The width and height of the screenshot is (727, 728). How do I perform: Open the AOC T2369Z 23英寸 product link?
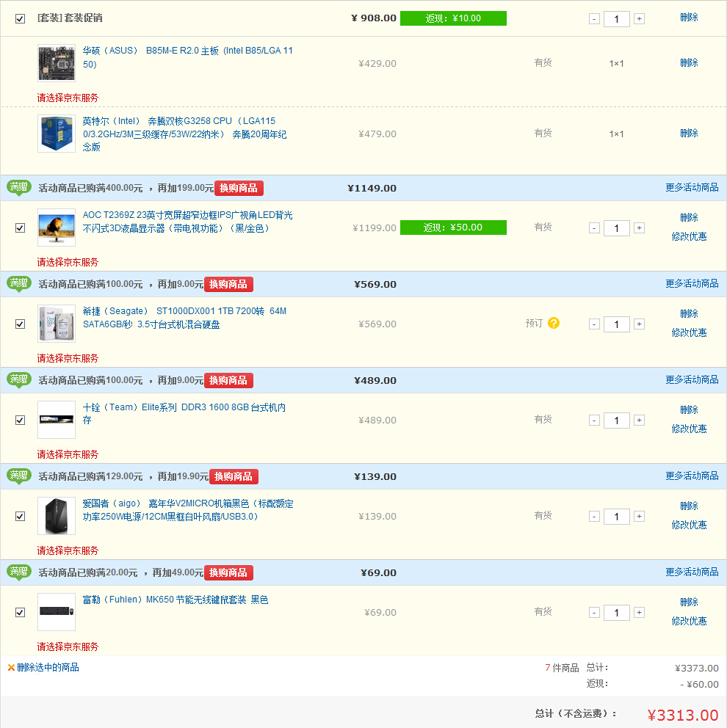(188, 222)
